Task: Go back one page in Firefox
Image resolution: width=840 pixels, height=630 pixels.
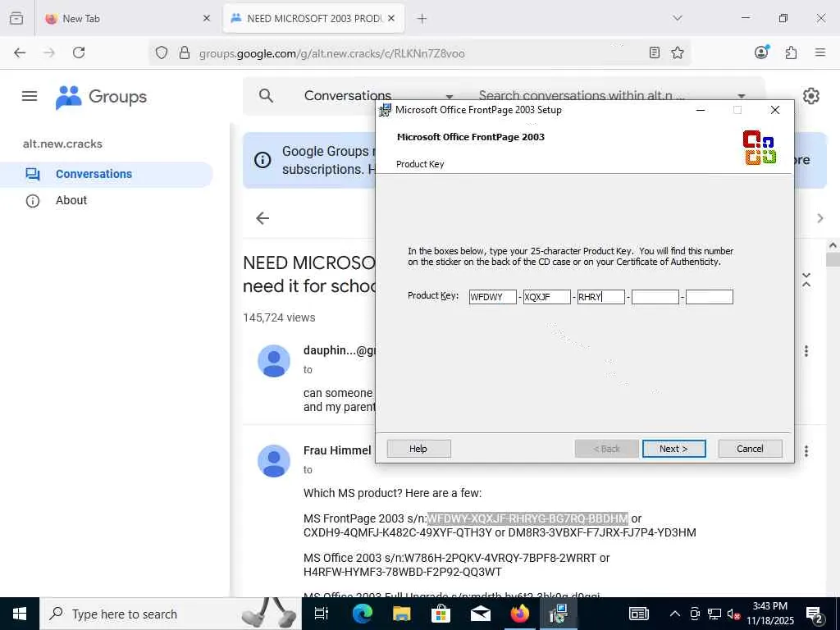Action: pyautogui.click(x=20, y=52)
